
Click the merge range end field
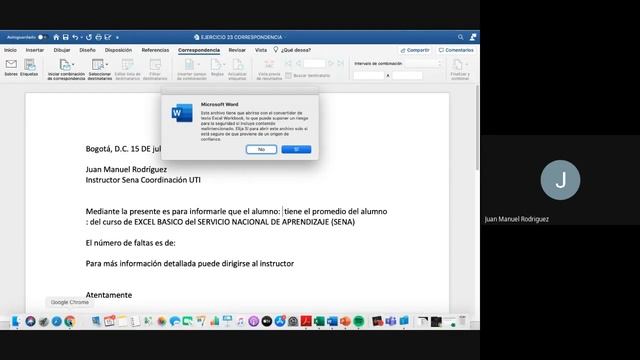click(x=407, y=76)
